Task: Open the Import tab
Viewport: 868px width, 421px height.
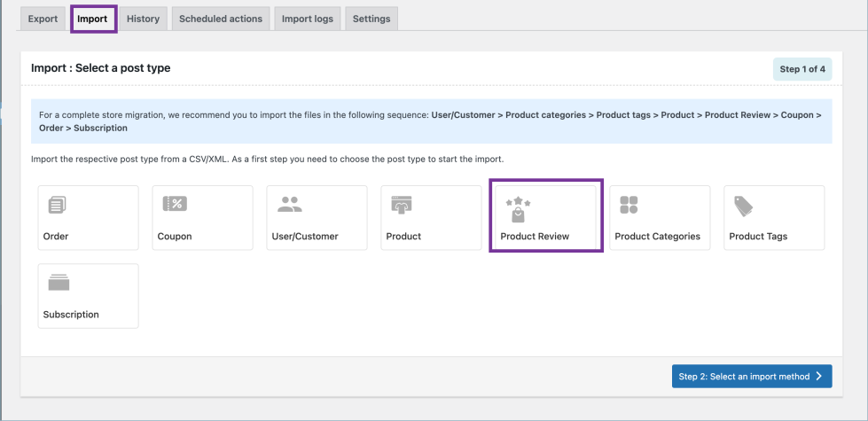Action: pyautogui.click(x=93, y=19)
